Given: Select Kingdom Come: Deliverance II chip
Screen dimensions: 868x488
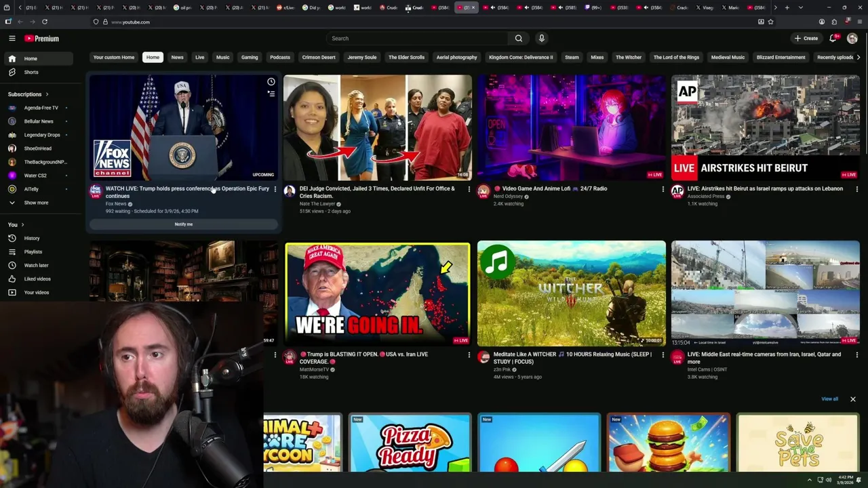Looking at the screenshot, I should click(x=521, y=58).
